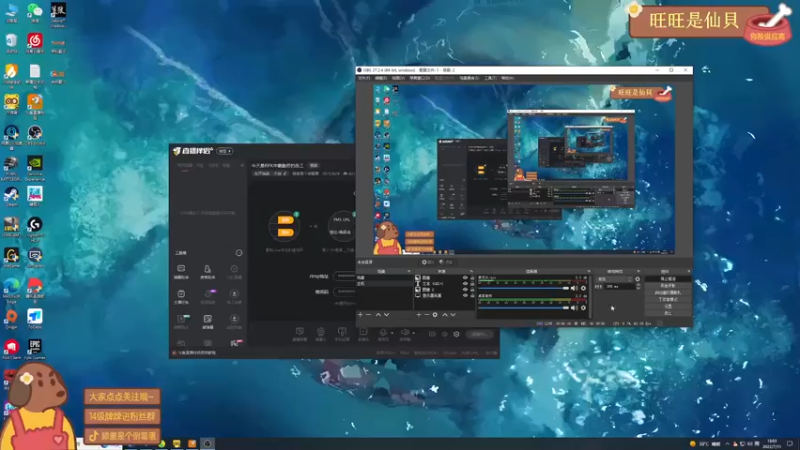
Task: Adjust 麦克风/Aux volume slider in OBS
Action: [523, 288]
